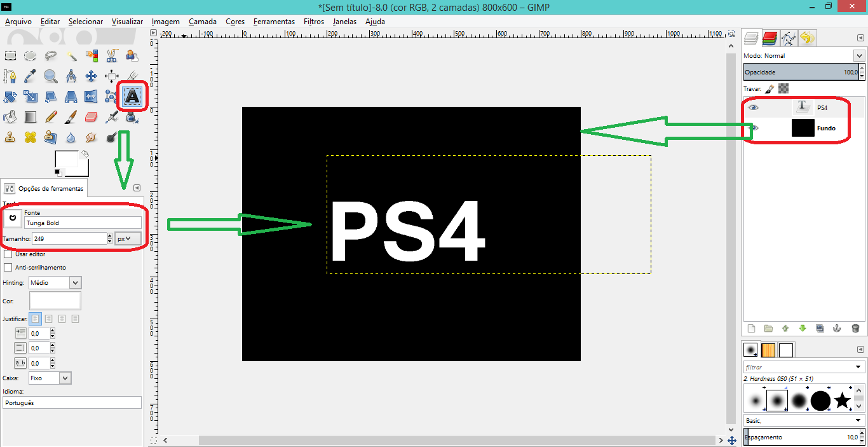Open the Hinting Médio dropdown
This screenshot has width=868, height=447.
click(75, 282)
